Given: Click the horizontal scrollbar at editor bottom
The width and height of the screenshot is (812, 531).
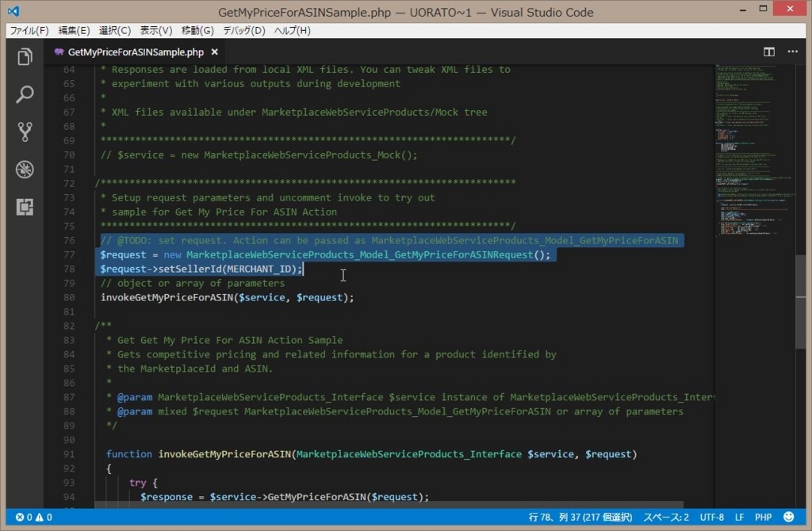Looking at the screenshot, I should coord(389,505).
